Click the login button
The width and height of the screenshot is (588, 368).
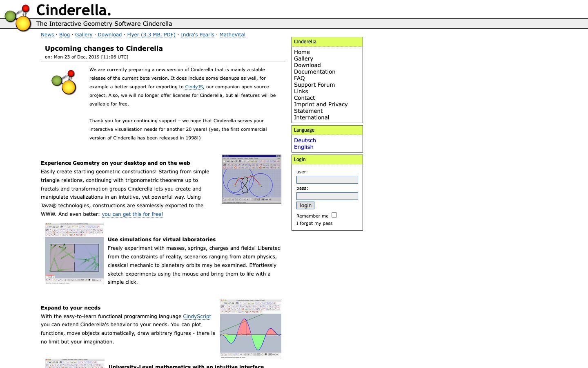[305, 206]
